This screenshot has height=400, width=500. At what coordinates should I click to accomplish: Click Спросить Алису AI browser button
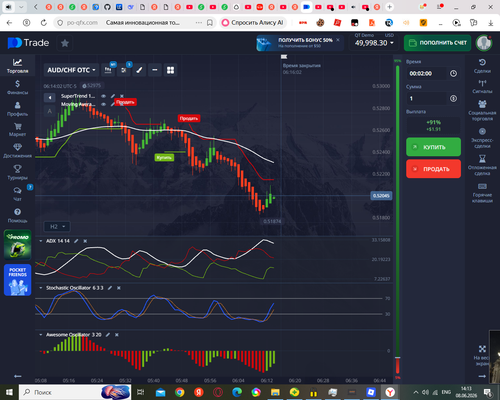pyautogui.click(x=253, y=22)
